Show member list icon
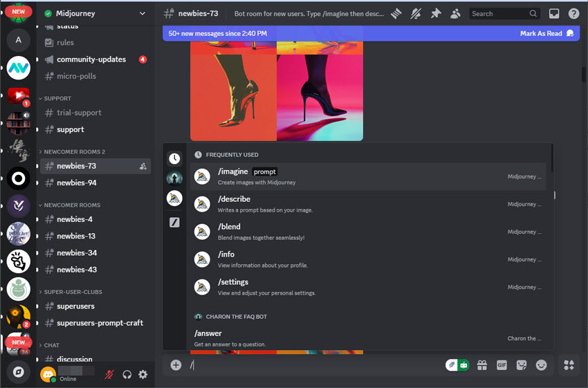 (x=455, y=14)
